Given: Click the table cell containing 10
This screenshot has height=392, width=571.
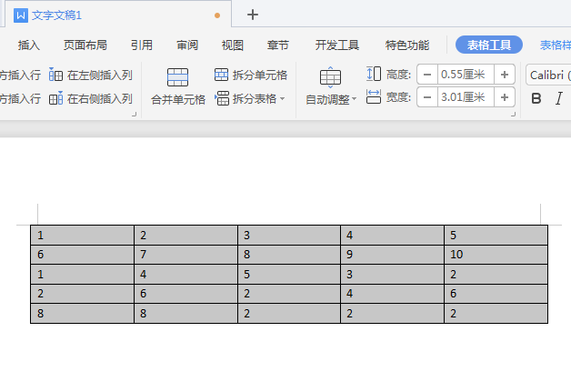Looking at the screenshot, I should [x=496, y=255].
